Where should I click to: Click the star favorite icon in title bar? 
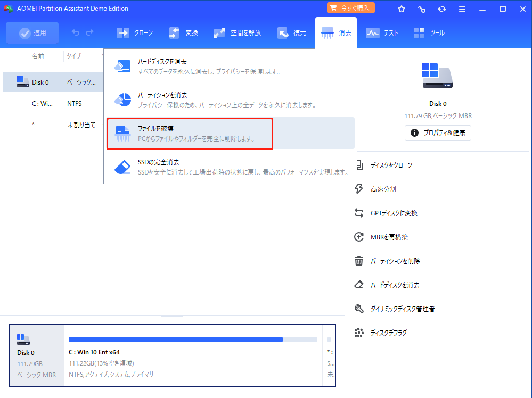point(402,9)
